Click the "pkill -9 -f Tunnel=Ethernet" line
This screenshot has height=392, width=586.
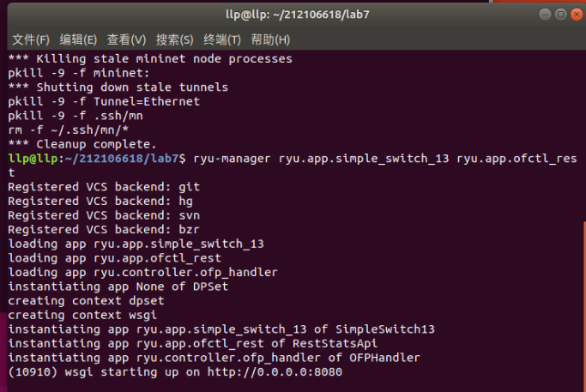(x=103, y=101)
